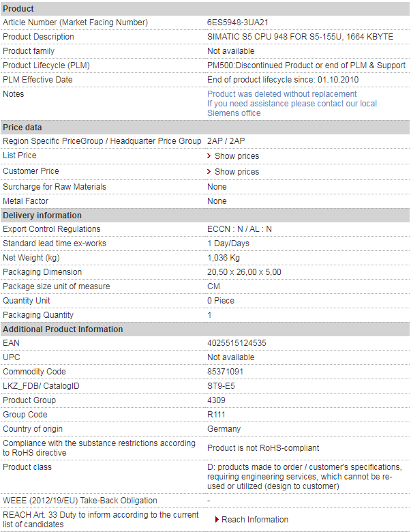Select the Price data section header
Screen dimensions: 411x532
click(22, 128)
